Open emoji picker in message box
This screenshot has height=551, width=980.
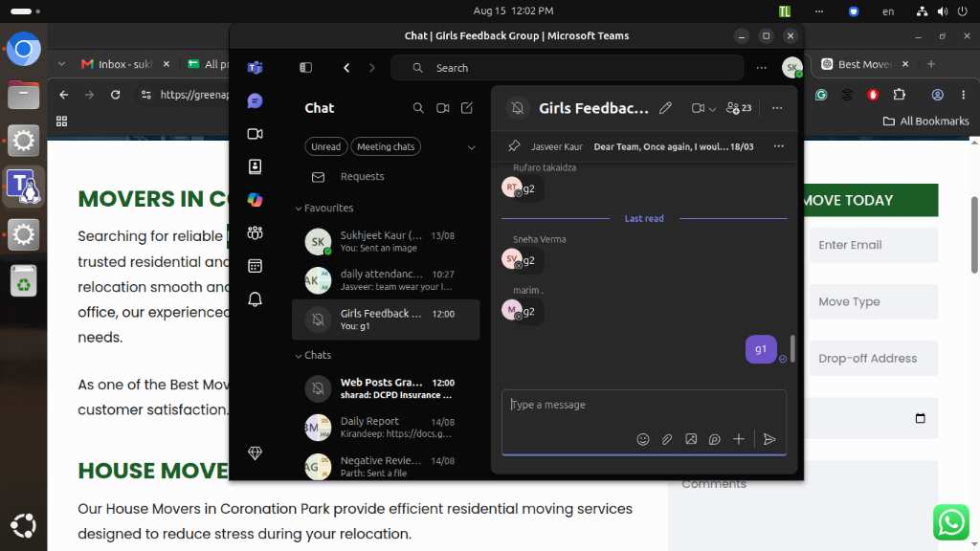coord(642,439)
